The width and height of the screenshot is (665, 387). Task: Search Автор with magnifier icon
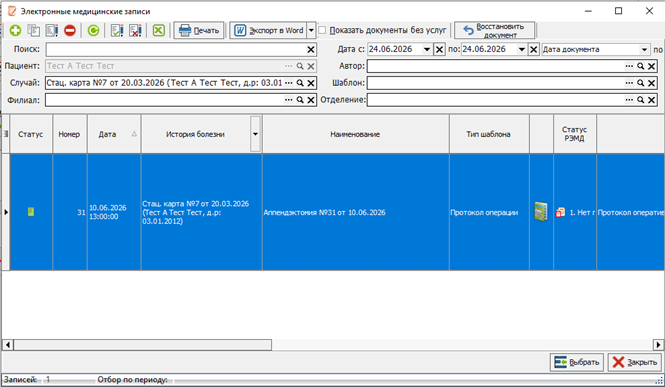point(641,66)
